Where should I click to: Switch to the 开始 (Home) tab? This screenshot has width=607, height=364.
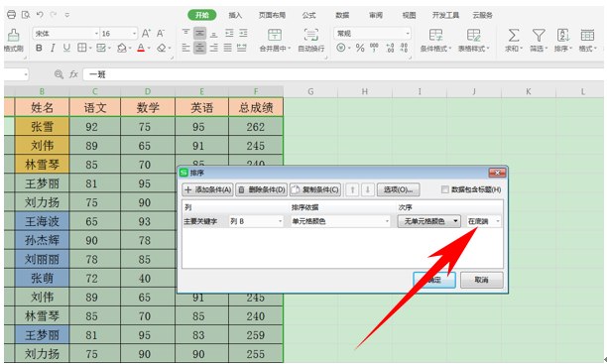click(202, 15)
